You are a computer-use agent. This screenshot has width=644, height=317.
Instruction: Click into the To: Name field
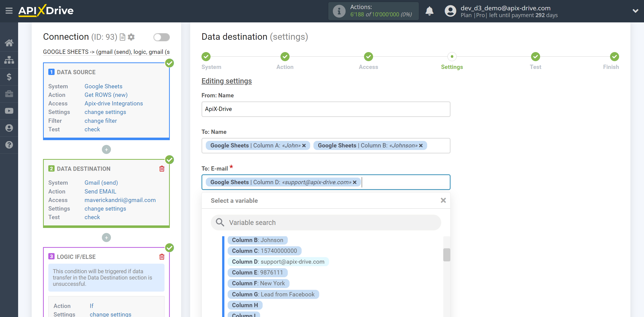326,146
